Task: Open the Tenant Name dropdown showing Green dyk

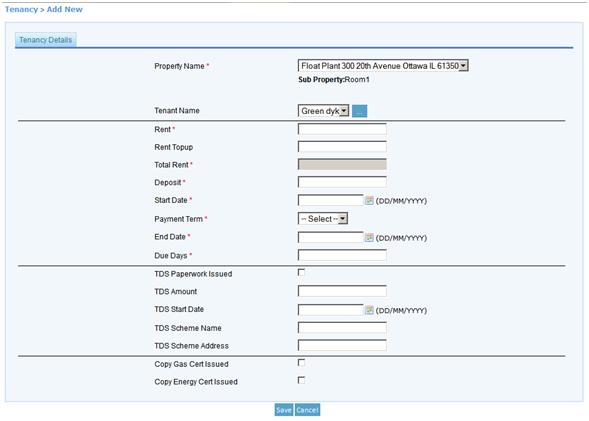Action: [x=323, y=111]
